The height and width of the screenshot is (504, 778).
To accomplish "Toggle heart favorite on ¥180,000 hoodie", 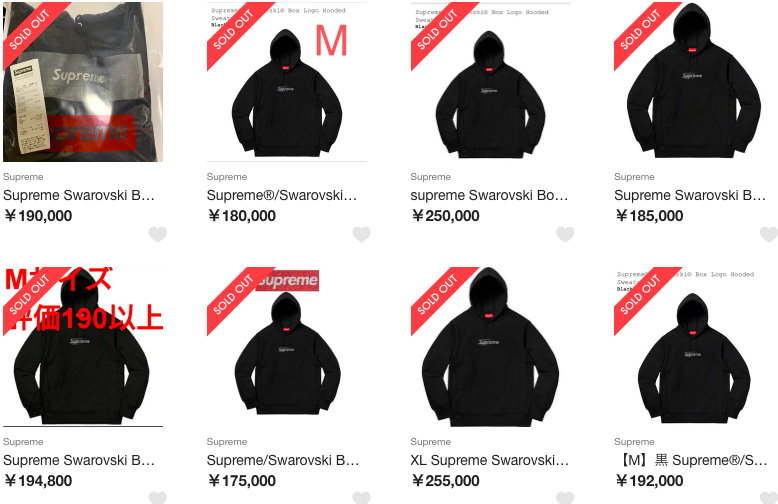I will pyautogui.click(x=361, y=234).
